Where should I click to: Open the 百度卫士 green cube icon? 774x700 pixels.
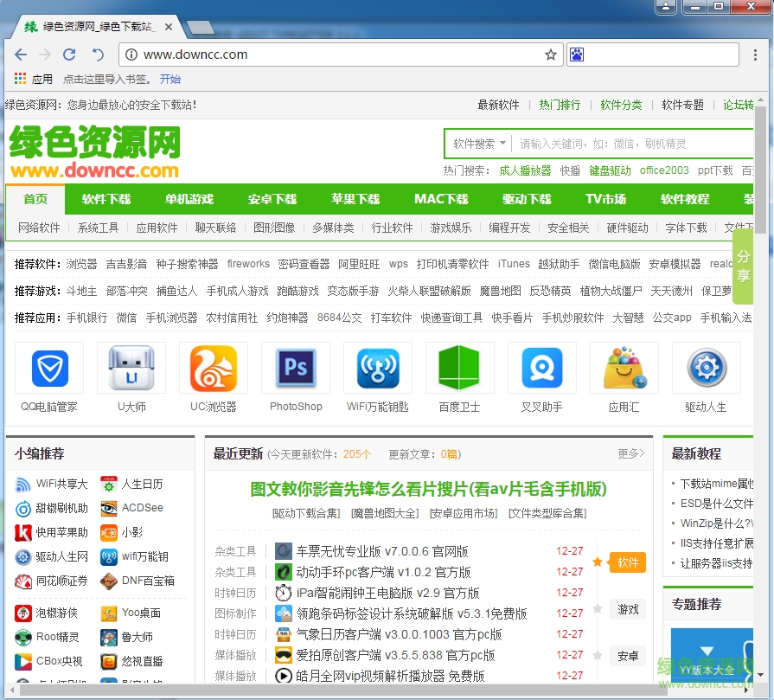[x=460, y=369]
